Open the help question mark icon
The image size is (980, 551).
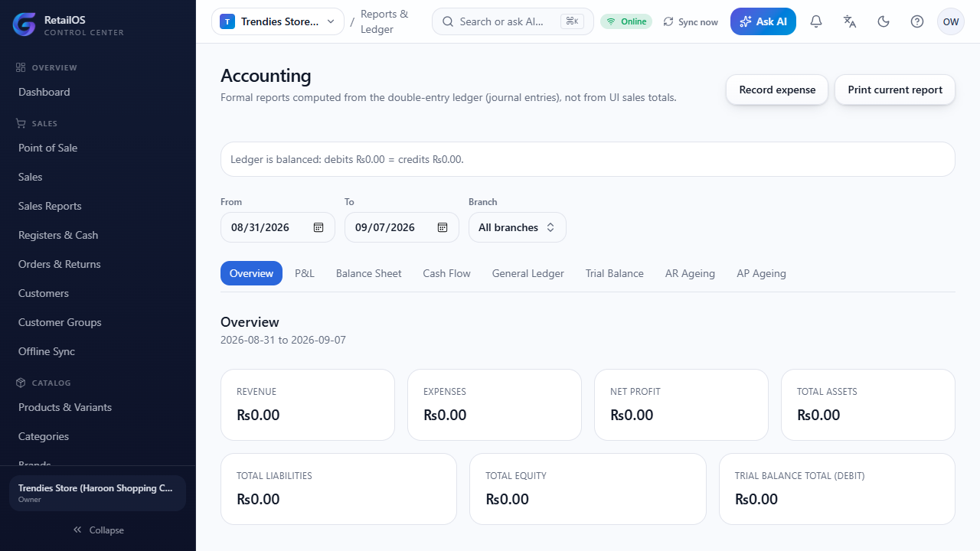(917, 21)
